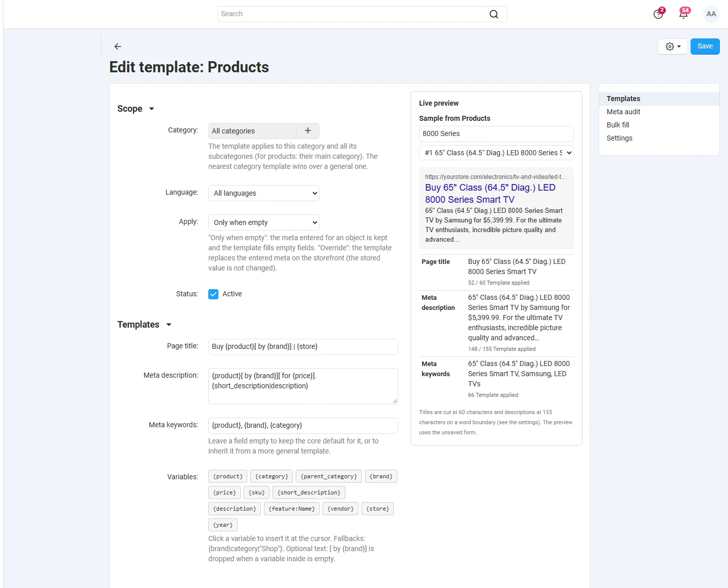Click the plus icon to add category
The height and width of the screenshot is (588, 728).
(x=308, y=131)
